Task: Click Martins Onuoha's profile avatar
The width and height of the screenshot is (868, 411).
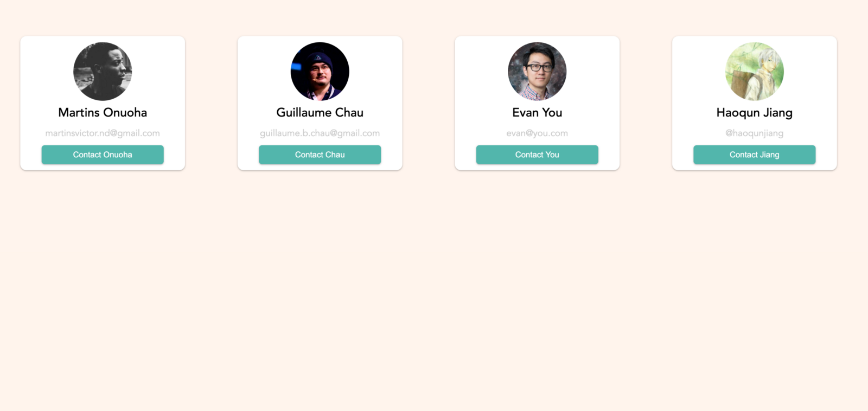Action: tap(103, 72)
